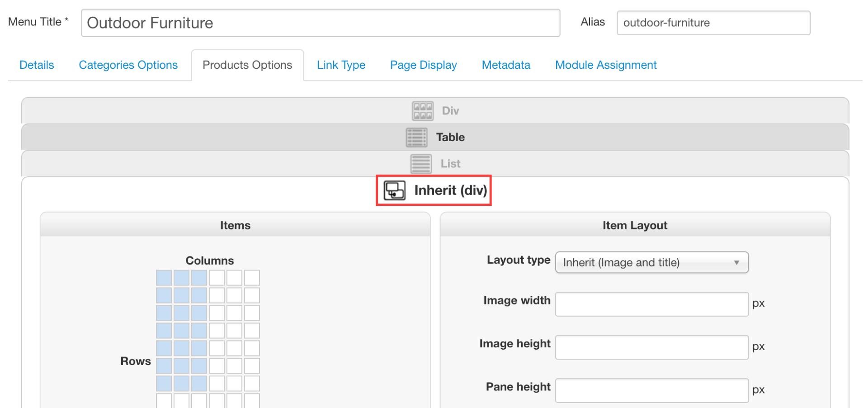Open the Categories Options tab
This screenshot has width=868, height=408.
(x=128, y=65)
